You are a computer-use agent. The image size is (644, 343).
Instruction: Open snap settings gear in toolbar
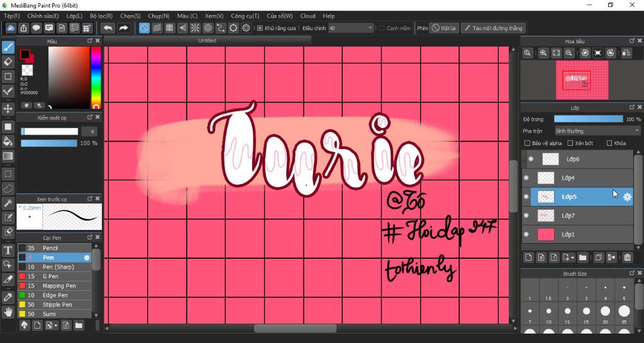coord(246,28)
